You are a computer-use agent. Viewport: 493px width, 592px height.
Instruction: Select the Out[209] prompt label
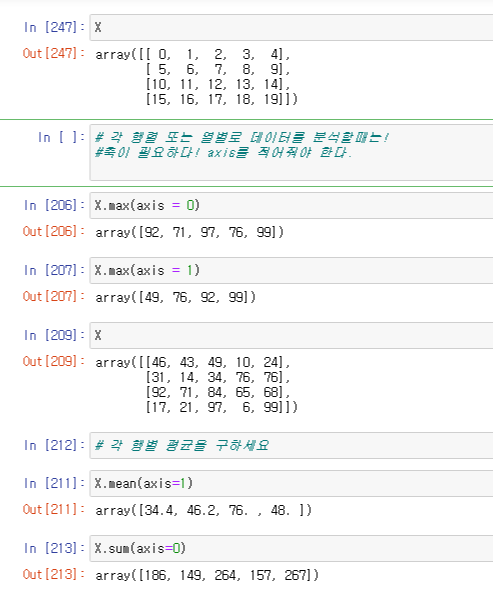(x=54, y=361)
